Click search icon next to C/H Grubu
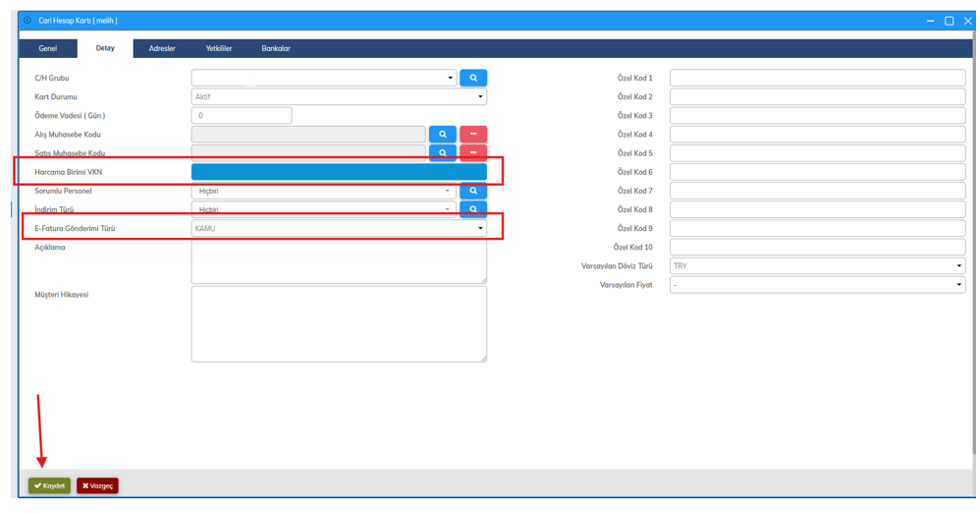The width and height of the screenshot is (980, 514). point(473,78)
